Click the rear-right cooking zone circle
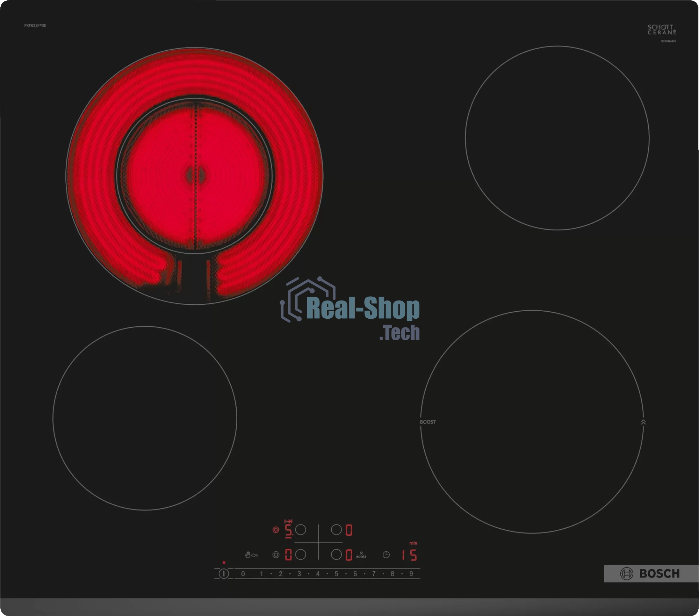Screen dimensions: 699x616 click(x=557, y=138)
